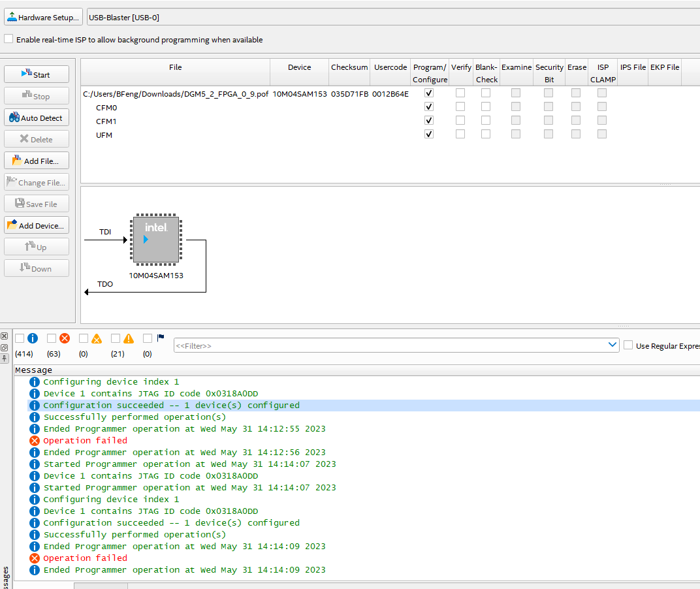This screenshot has width=700, height=589.
Task: Click the blue info messages icon
Action: pos(33,338)
